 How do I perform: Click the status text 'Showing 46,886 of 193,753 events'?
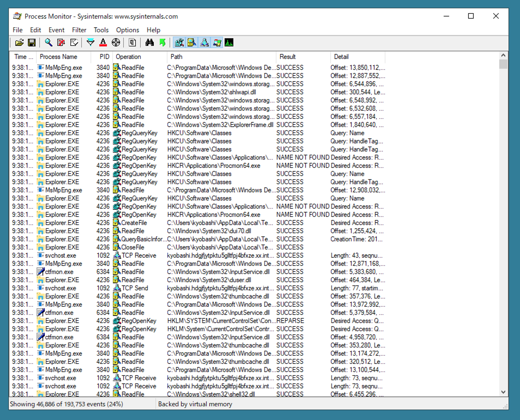[x=58, y=404]
